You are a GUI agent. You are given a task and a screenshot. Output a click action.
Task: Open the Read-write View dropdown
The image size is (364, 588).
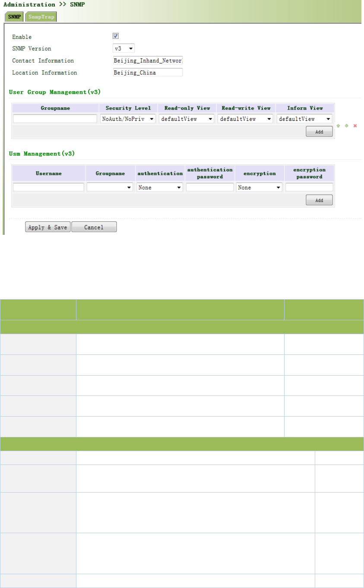pos(245,119)
